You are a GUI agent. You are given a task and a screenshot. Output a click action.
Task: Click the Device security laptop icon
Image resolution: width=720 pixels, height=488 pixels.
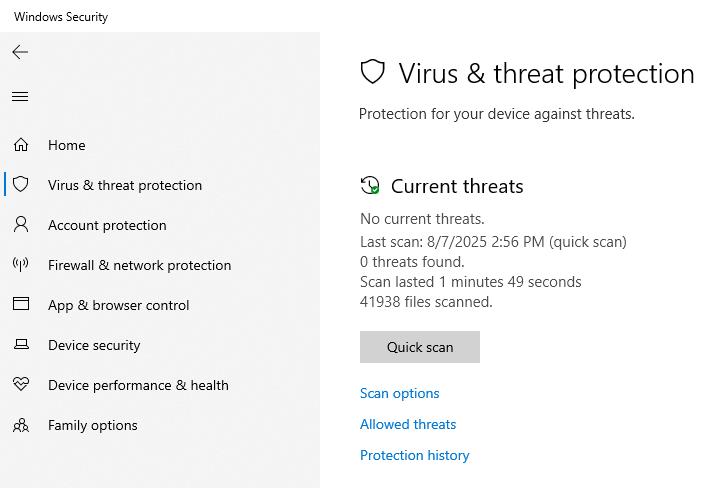pos(21,345)
